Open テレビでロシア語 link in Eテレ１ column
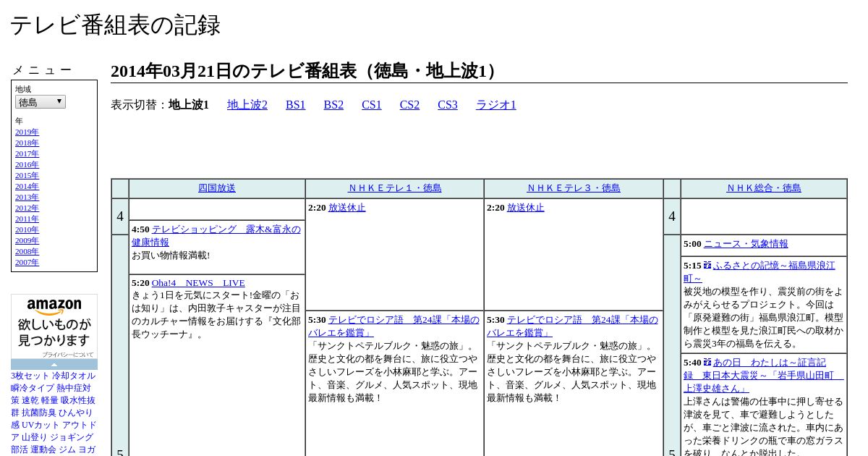The height and width of the screenshot is (456, 868). click(393, 326)
